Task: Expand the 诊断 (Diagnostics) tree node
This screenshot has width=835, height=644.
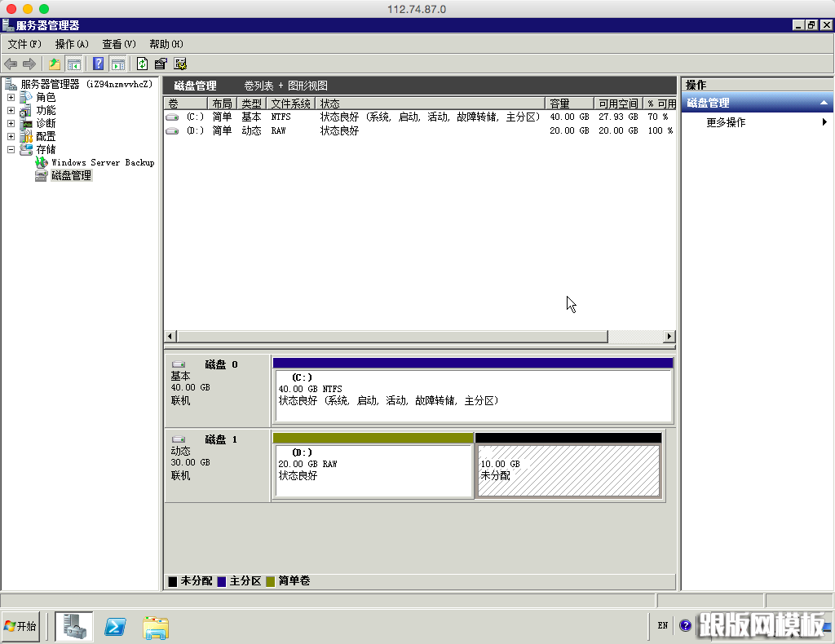Action: 11,124
